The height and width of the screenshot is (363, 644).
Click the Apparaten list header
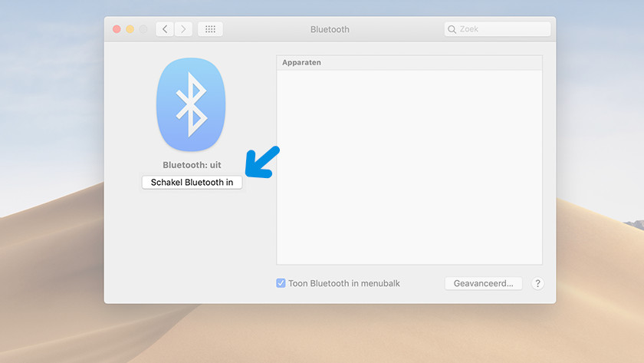tap(409, 62)
